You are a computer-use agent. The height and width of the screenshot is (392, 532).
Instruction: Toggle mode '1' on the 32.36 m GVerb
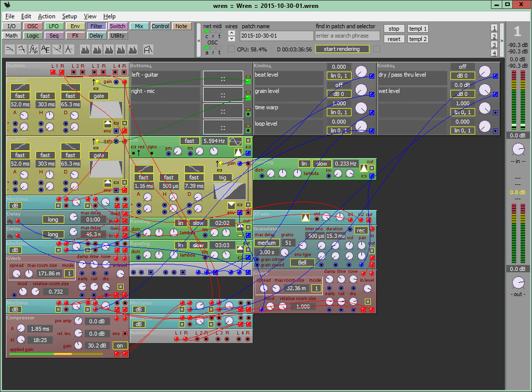(316, 288)
